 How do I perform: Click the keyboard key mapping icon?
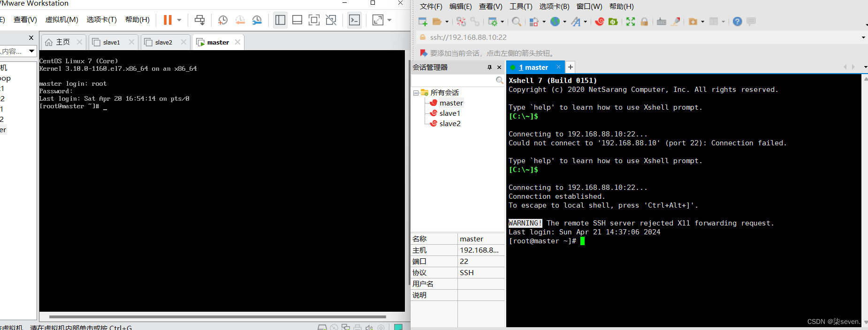point(662,22)
